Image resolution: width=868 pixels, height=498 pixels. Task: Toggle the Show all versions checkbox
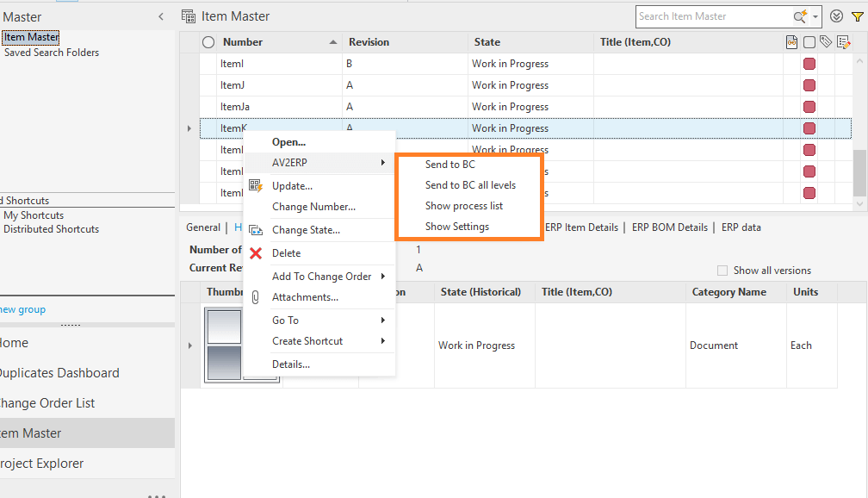(x=722, y=270)
